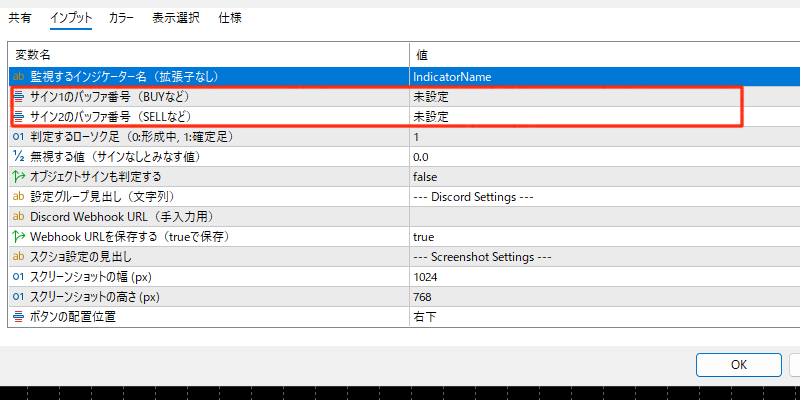Click the boolean icon beside Webhook URLを保存する
The width and height of the screenshot is (800, 400).
18,237
